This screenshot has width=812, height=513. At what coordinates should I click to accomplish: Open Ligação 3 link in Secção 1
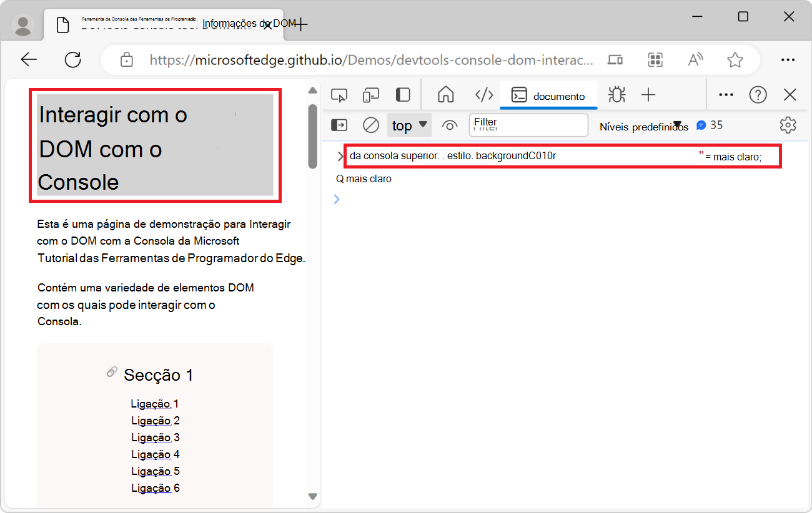(154, 437)
